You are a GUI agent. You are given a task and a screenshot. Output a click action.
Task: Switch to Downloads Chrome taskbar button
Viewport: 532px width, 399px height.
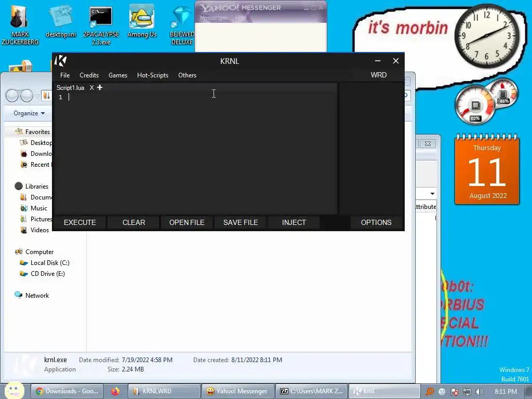67,391
